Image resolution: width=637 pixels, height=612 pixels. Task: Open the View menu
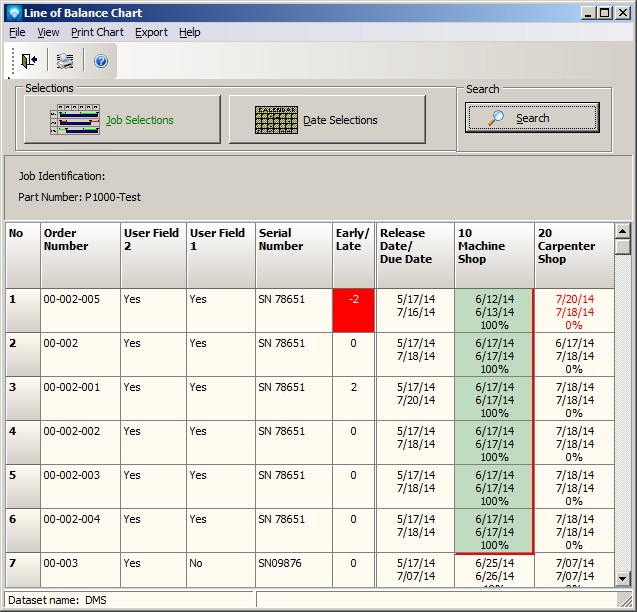(x=48, y=32)
